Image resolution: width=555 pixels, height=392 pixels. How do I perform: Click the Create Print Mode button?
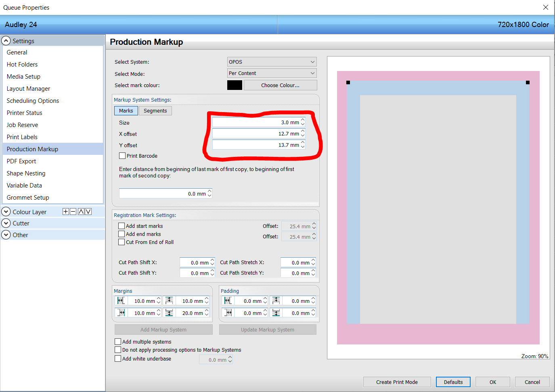(x=397, y=382)
